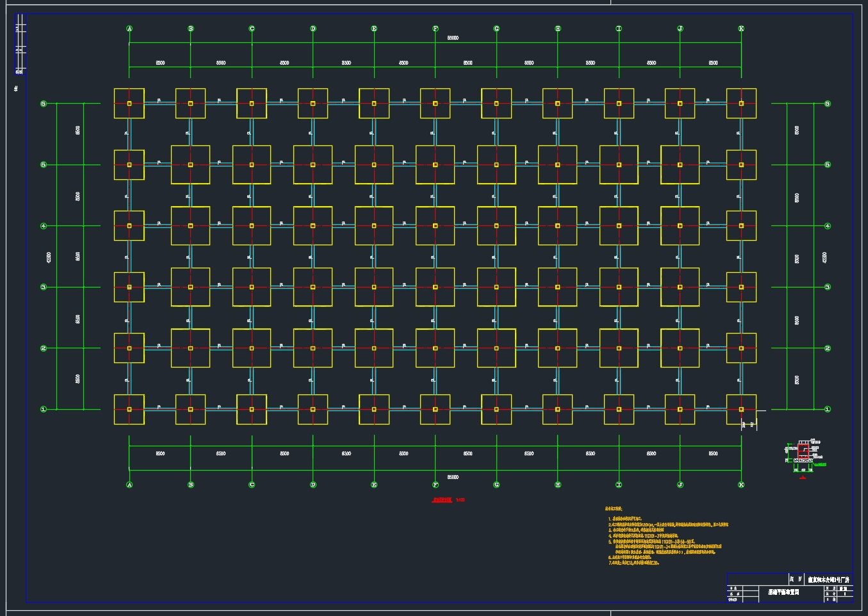Click left-side row bubble 1
The height and width of the screenshot is (616, 868).
(44, 409)
